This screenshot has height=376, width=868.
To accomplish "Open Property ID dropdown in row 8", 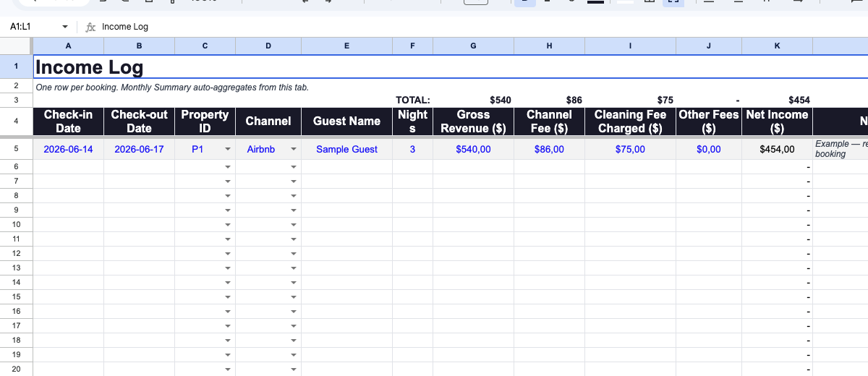I will click(228, 196).
